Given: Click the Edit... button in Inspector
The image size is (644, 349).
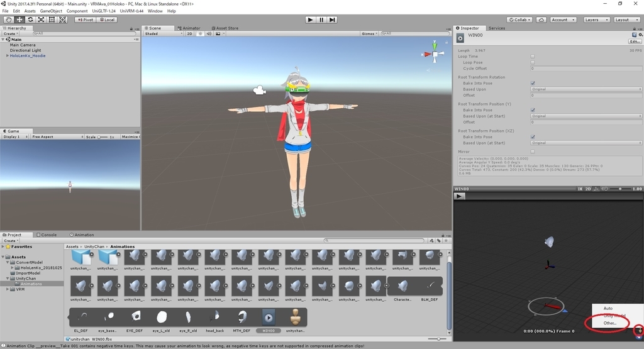Looking at the screenshot, I should tap(634, 42).
